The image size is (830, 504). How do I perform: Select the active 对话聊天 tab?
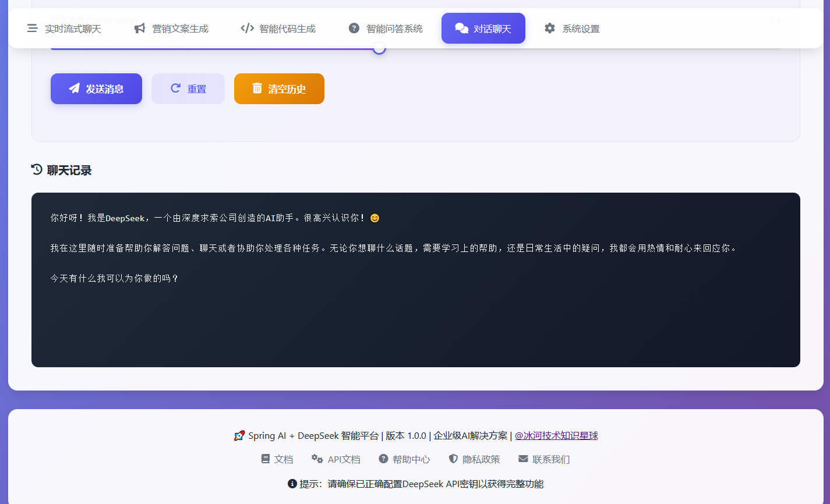[483, 29]
